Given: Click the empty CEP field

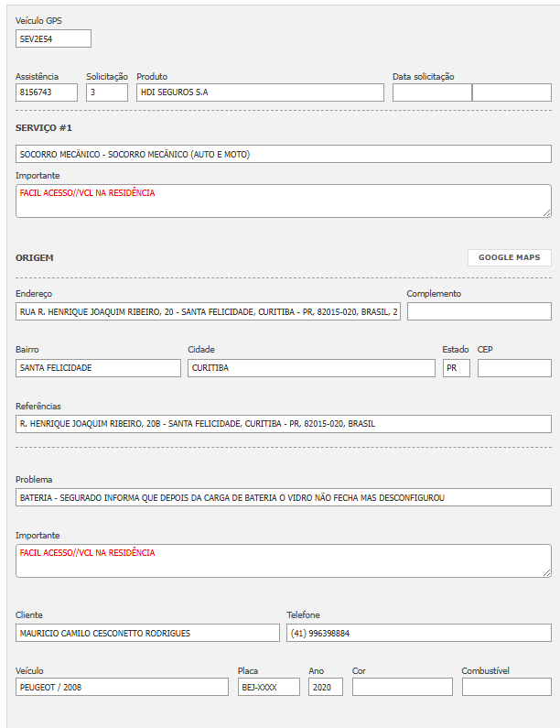Looking at the screenshot, I should pyautogui.click(x=514, y=367).
